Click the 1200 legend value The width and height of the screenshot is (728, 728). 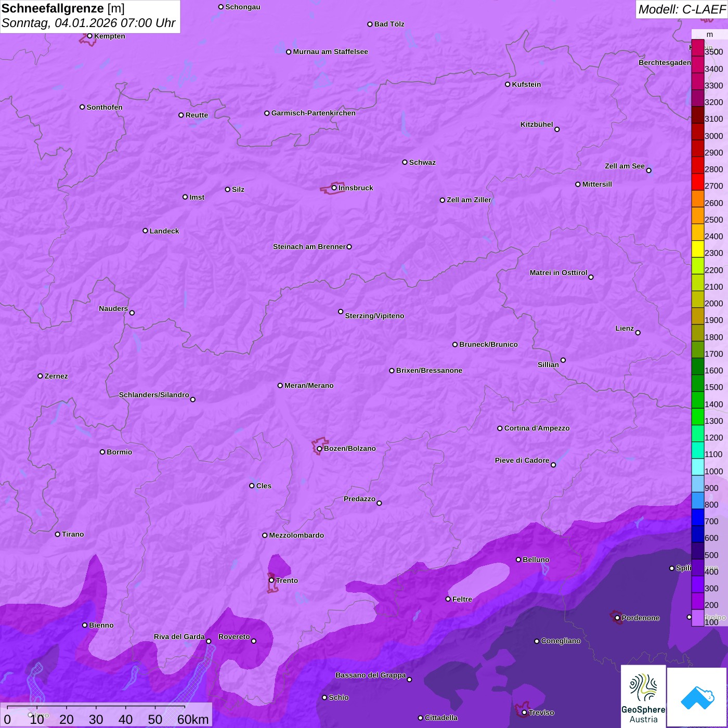click(714, 438)
